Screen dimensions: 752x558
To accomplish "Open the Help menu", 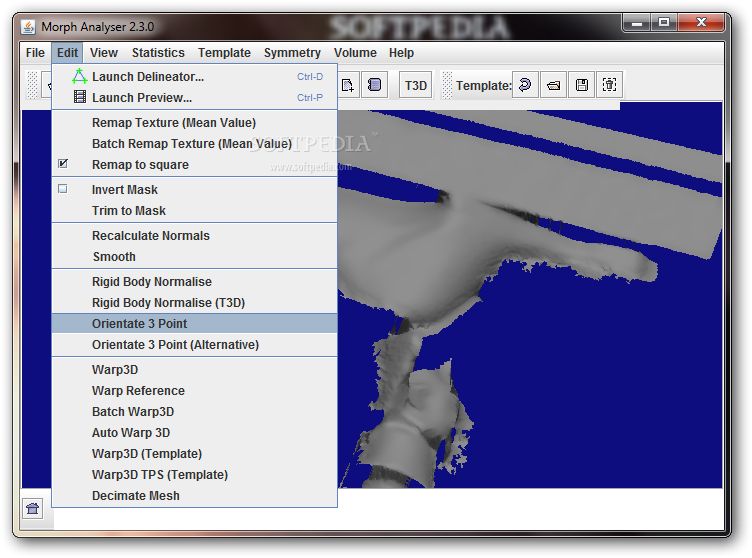I will [401, 53].
